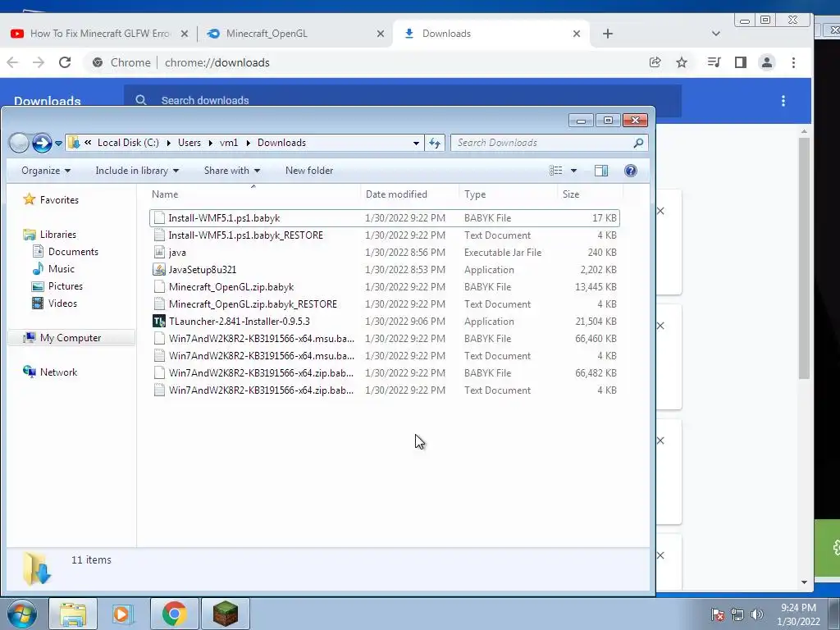Open Chrome taskbar icon
Image resolution: width=840 pixels, height=630 pixels.
[174, 614]
